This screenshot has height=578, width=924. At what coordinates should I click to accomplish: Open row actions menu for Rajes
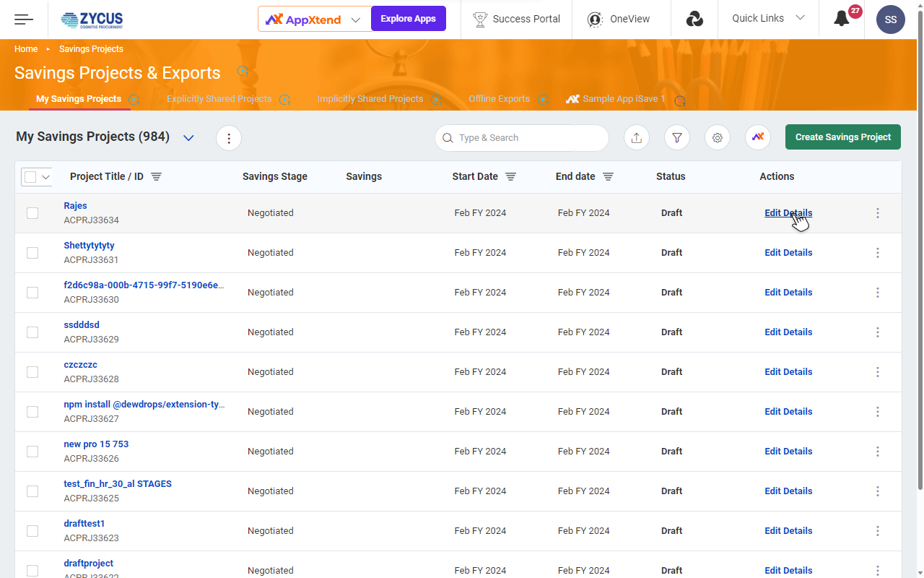pos(878,213)
